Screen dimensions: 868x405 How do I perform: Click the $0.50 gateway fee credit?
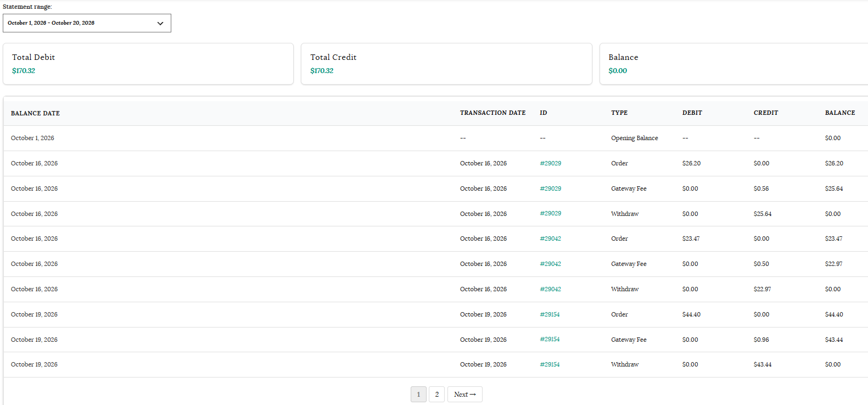[x=761, y=264]
